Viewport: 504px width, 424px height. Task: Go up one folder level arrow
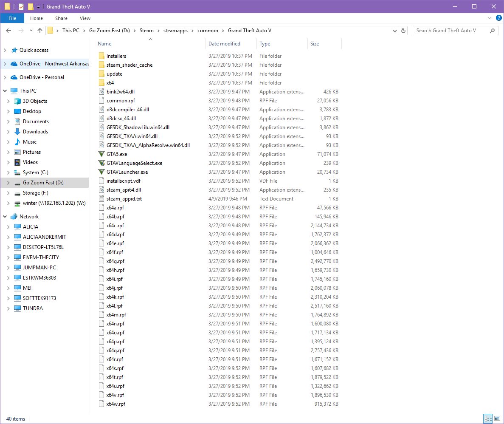(x=40, y=31)
